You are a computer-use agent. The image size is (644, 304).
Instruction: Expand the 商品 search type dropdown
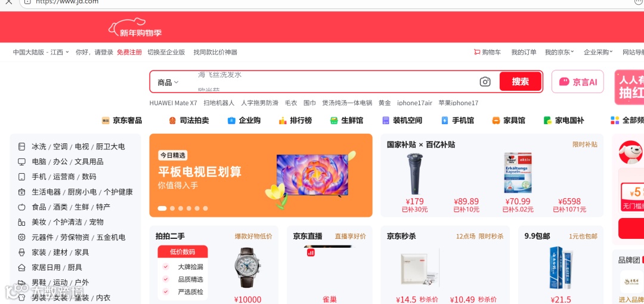pyautogui.click(x=168, y=82)
